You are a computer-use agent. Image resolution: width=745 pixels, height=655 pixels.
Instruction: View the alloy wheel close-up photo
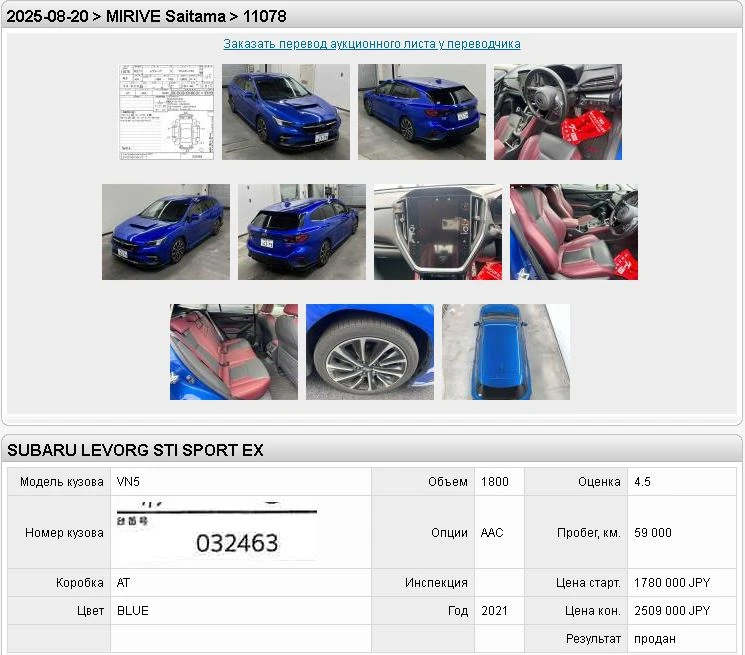[370, 352]
